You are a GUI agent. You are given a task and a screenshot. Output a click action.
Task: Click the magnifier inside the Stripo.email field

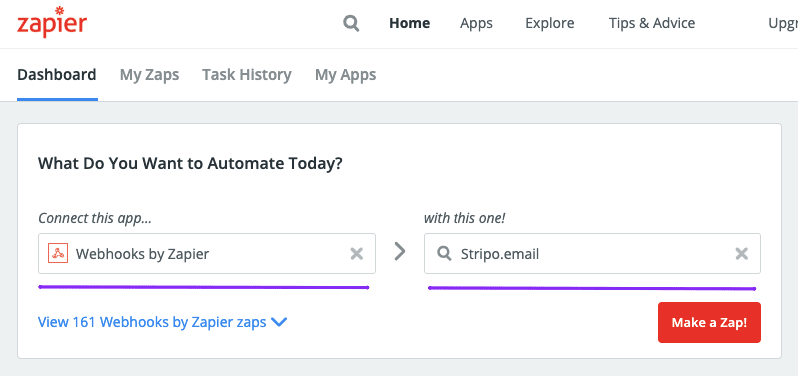coord(444,253)
